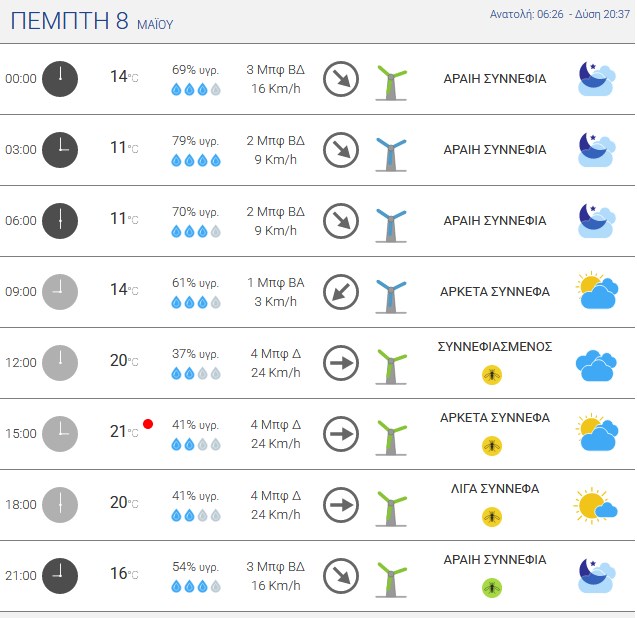This screenshot has height=618, width=637.
Task: Click the partly cloudy sun icon at 09:00
Action: coord(597,291)
